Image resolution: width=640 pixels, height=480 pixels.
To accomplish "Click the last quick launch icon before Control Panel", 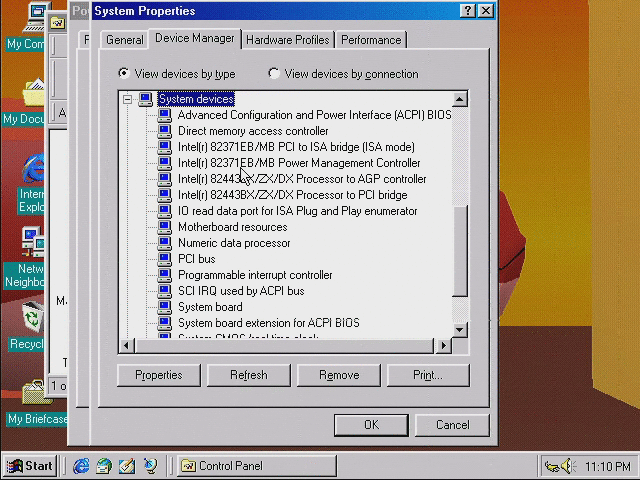I will (150, 466).
